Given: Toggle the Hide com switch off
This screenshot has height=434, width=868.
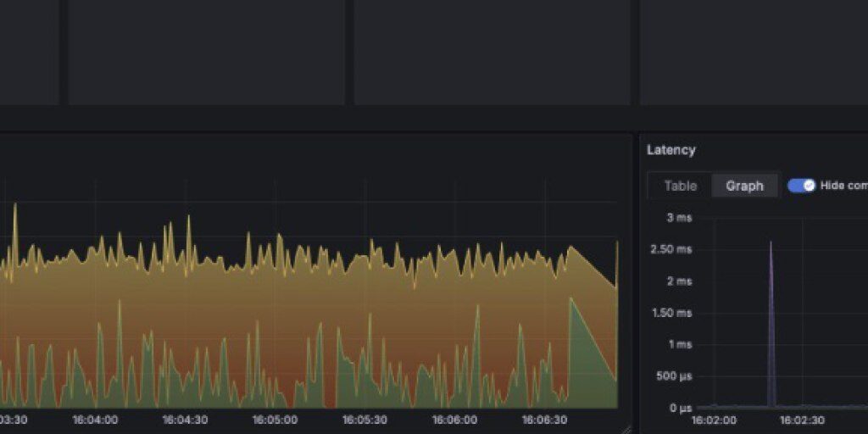Looking at the screenshot, I should (x=801, y=186).
